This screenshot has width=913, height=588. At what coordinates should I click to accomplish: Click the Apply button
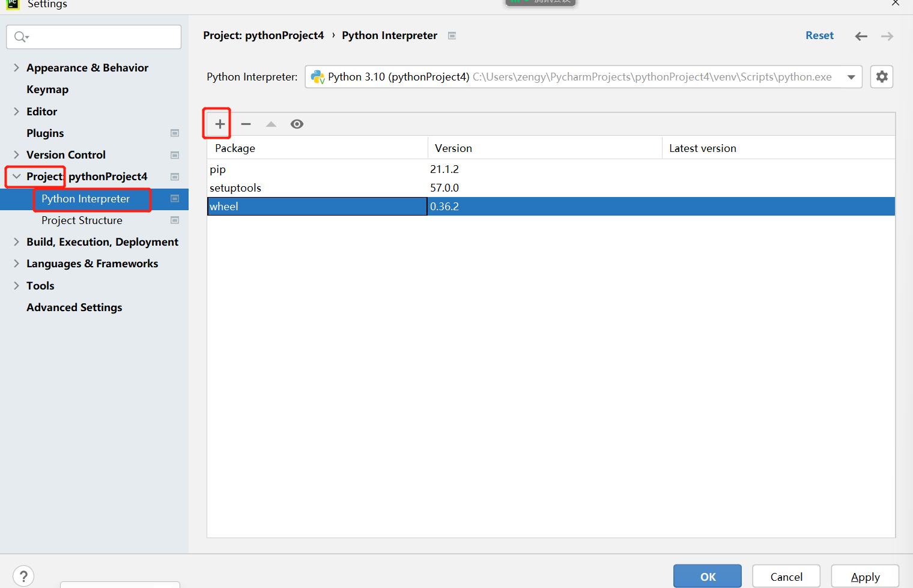tap(865, 577)
